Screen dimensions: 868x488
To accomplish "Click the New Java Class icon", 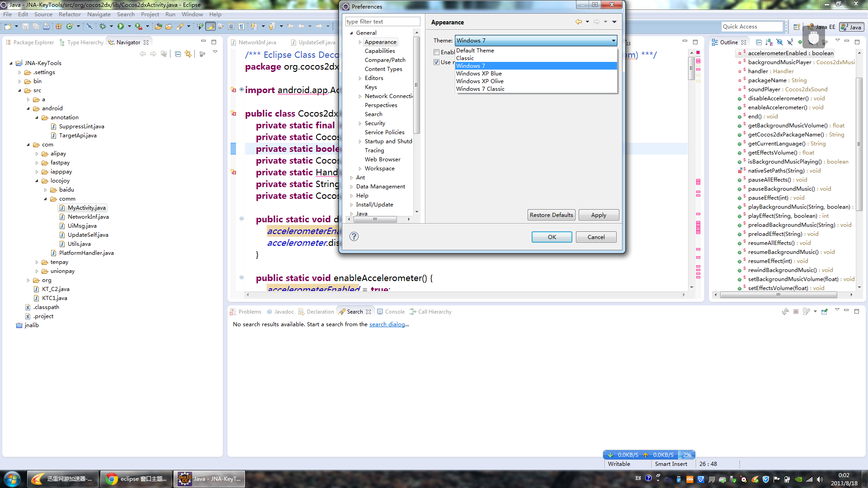I will click(70, 27).
